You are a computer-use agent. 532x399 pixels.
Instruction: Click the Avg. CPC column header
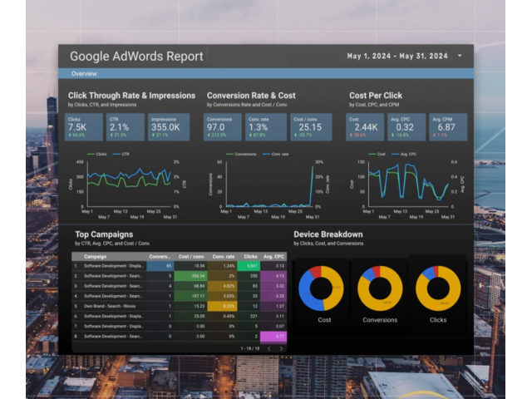pyautogui.click(x=274, y=256)
